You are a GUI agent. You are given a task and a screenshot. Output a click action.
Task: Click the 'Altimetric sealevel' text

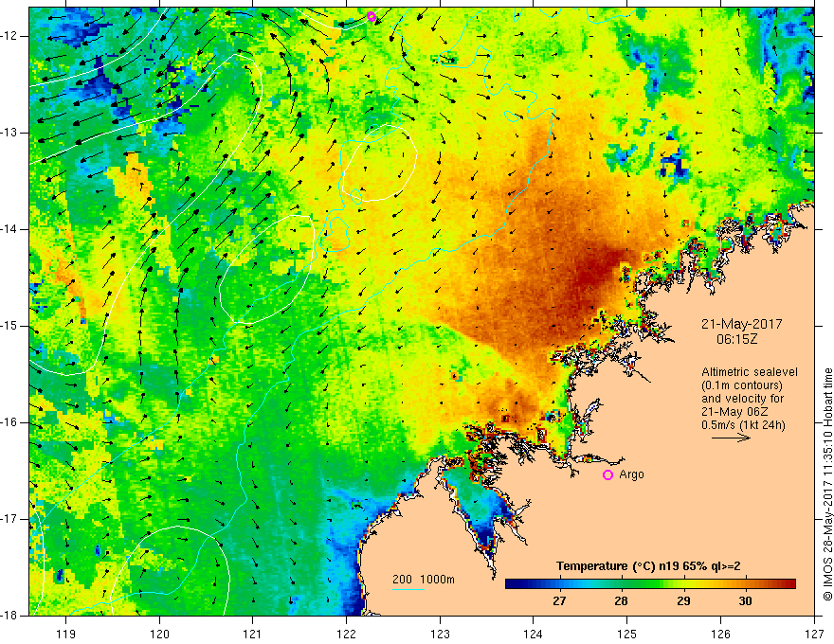click(750, 372)
